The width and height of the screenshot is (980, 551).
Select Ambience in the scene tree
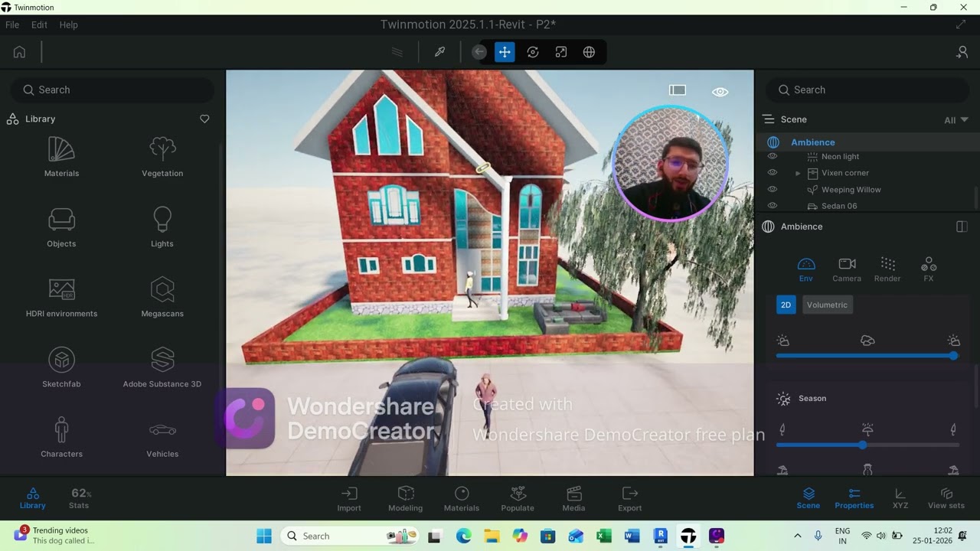click(812, 142)
